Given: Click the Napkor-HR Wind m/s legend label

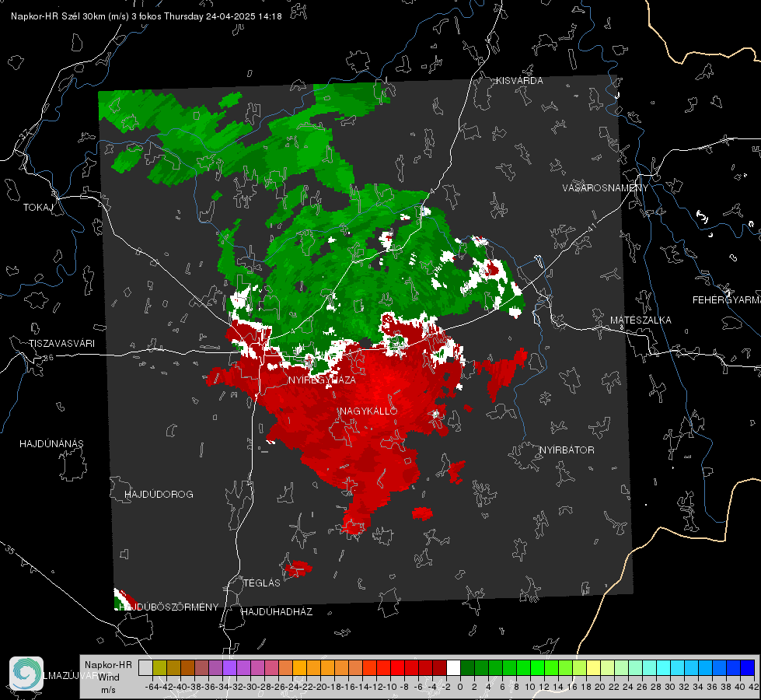Looking at the screenshot, I should tap(108, 677).
